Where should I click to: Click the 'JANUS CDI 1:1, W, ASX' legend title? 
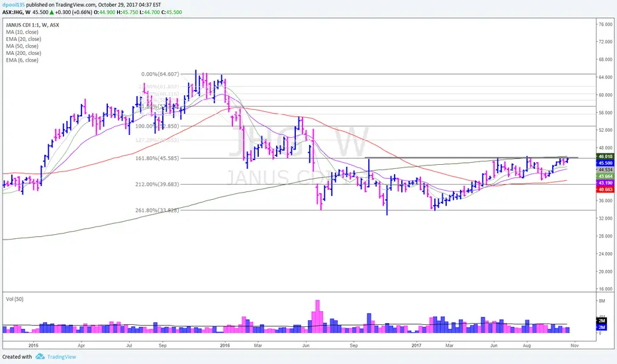32,24
